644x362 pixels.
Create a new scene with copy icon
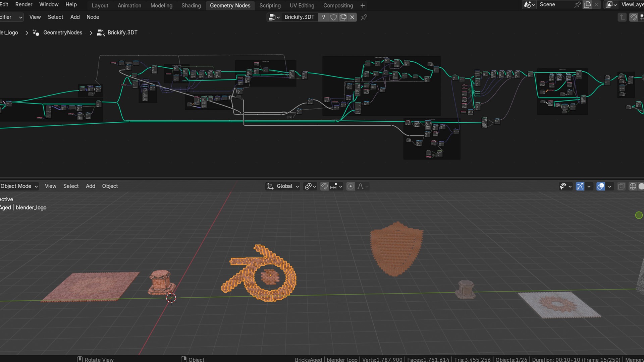tap(587, 5)
